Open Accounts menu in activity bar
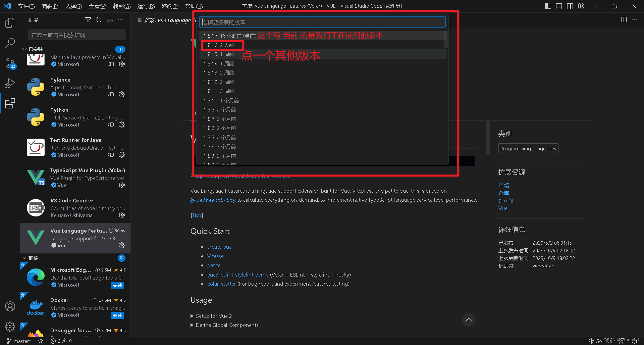Image resolution: width=644 pixels, height=345 pixels. [10, 306]
